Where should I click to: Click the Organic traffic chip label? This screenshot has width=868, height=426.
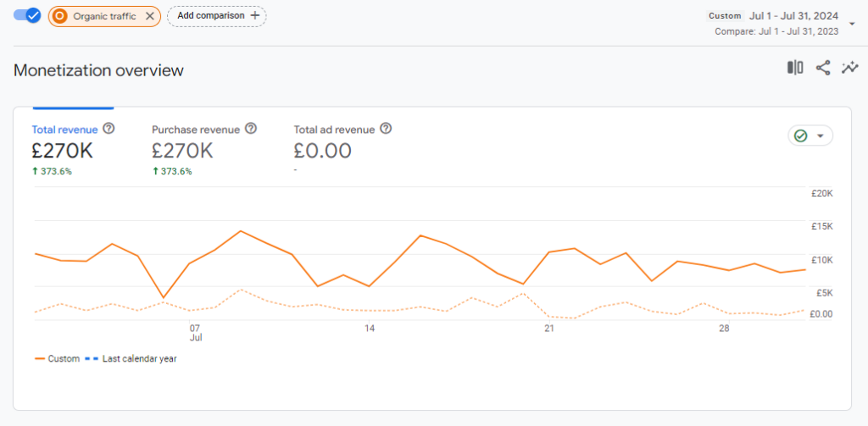pyautogui.click(x=104, y=15)
